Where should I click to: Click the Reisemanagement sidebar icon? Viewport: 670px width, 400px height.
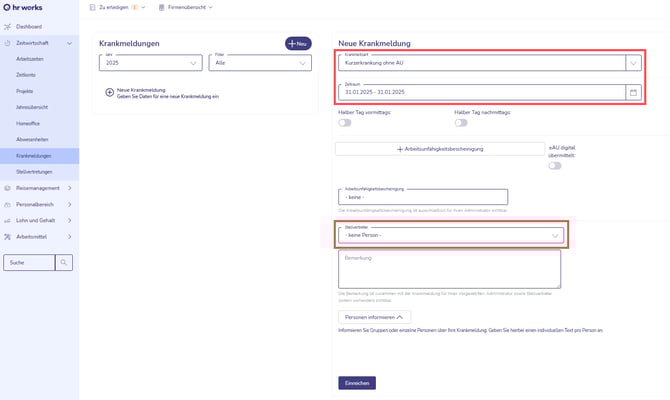click(8, 188)
